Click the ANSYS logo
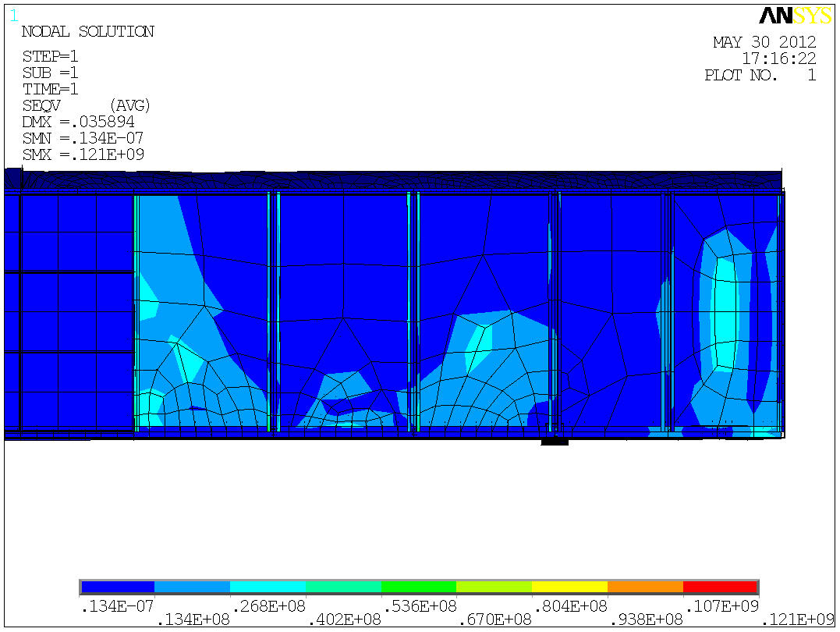The height and width of the screenshot is (632, 840). (795, 16)
